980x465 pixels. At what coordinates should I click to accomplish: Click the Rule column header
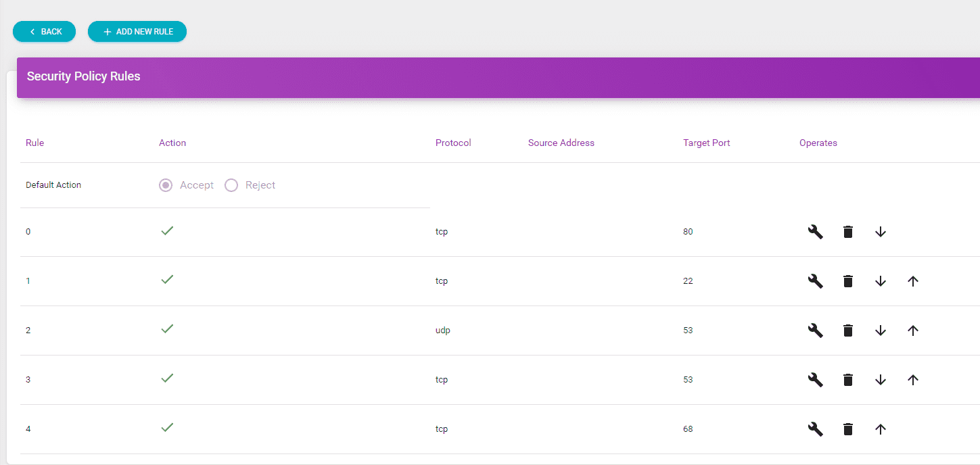[x=34, y=143]
